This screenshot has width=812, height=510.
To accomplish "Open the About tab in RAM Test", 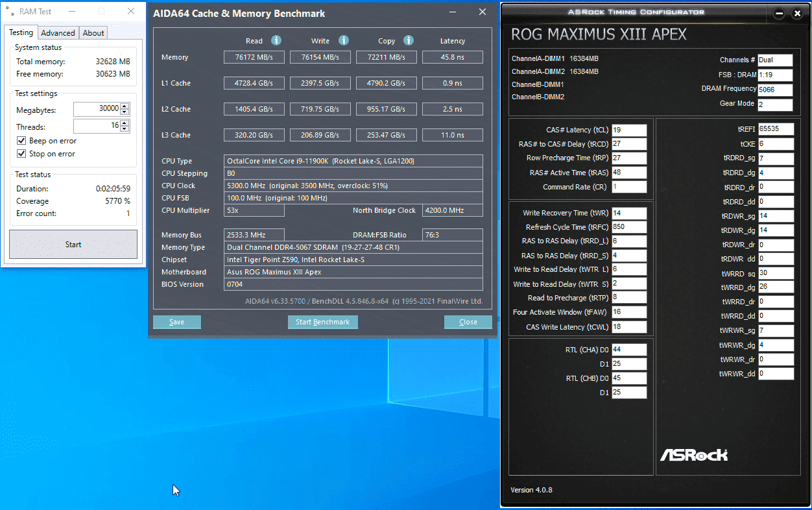I will (93, 33).
